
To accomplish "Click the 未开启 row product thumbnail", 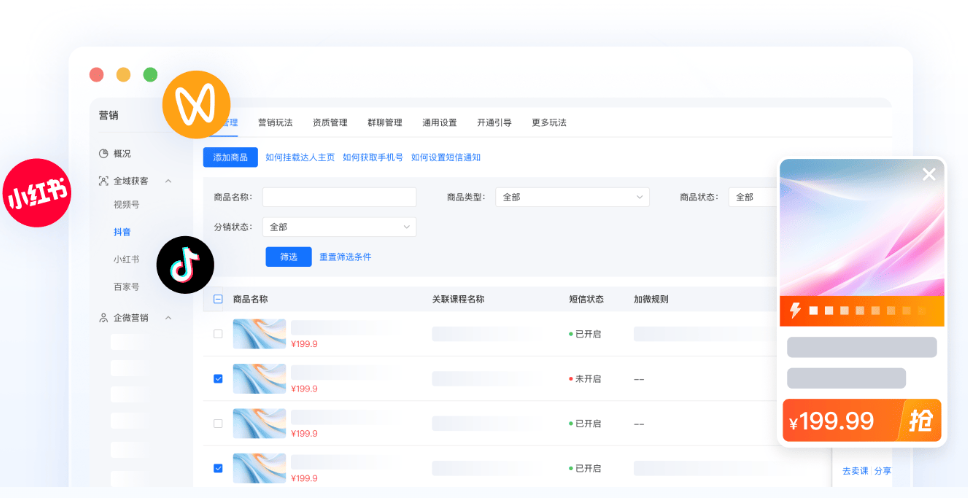I will click(x=259, y=379).
